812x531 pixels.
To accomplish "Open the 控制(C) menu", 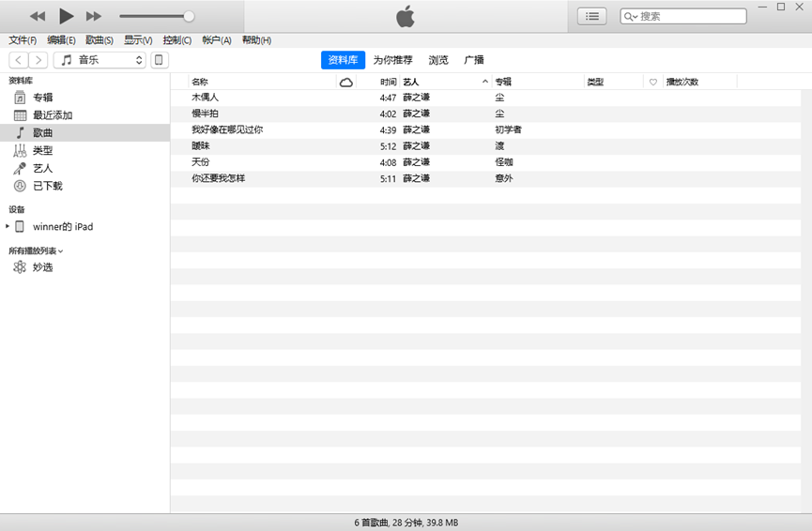I will 176,40.
